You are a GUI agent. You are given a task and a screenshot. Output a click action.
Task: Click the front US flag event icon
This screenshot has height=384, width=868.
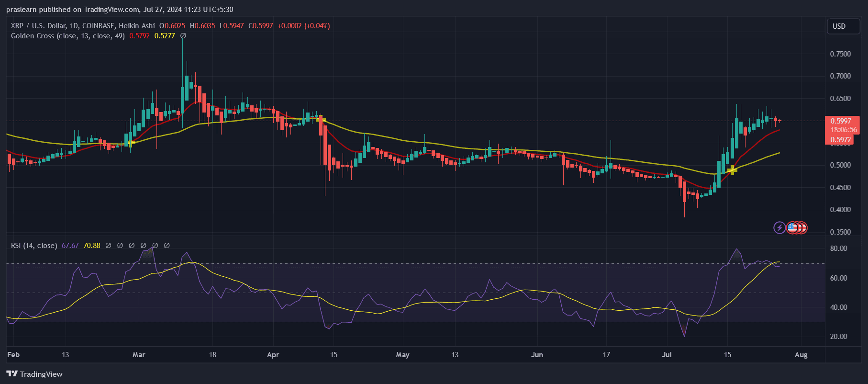[x=792, y=227]
